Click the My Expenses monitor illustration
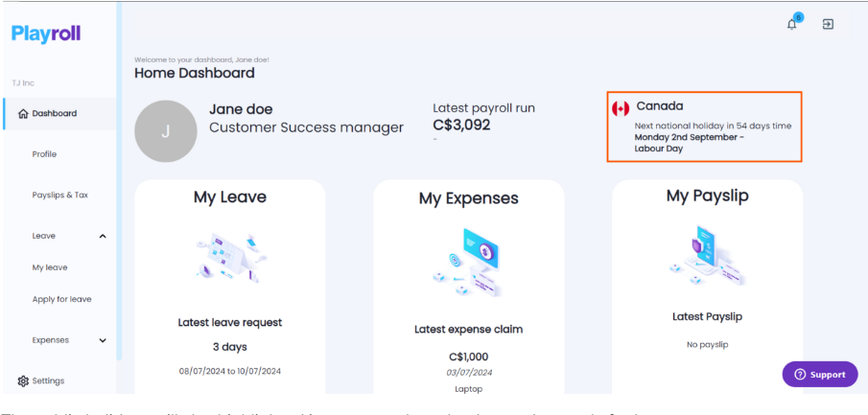 469,264
